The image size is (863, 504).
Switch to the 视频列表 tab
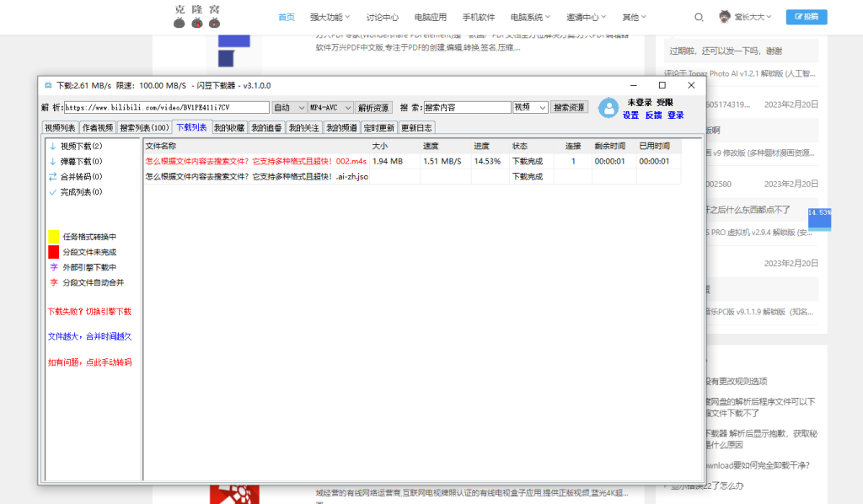60,127
